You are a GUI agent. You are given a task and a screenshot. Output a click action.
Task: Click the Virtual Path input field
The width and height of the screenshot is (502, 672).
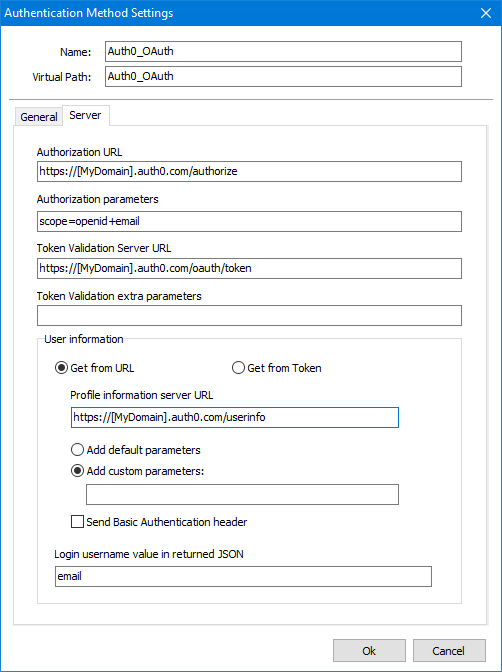pyautogui.click(x=283, y=77)
